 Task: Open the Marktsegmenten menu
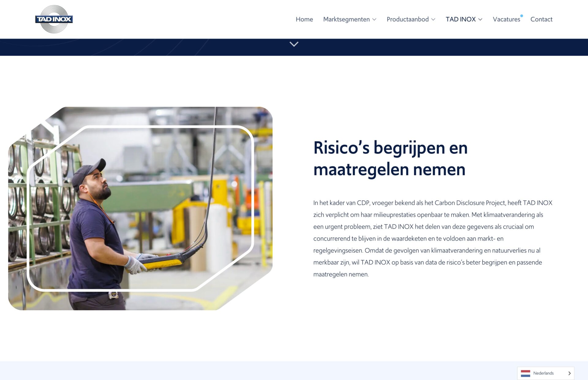click(x=346, y=19)
